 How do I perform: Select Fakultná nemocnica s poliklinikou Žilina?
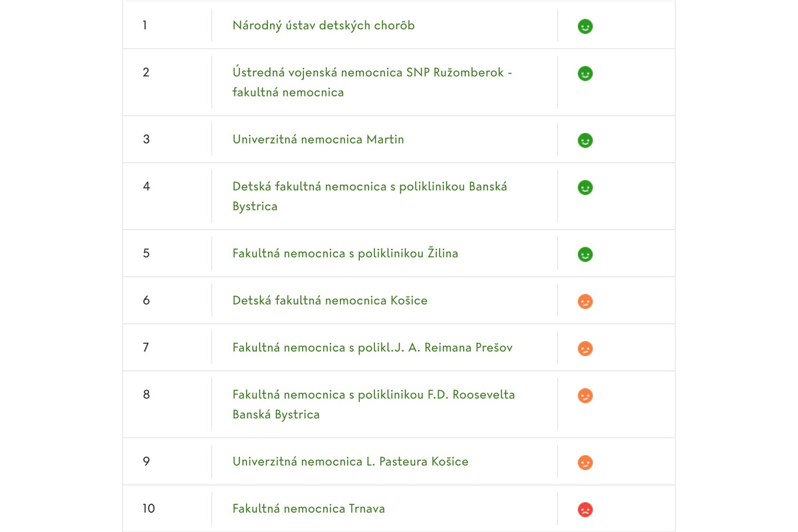pos(345,253)
